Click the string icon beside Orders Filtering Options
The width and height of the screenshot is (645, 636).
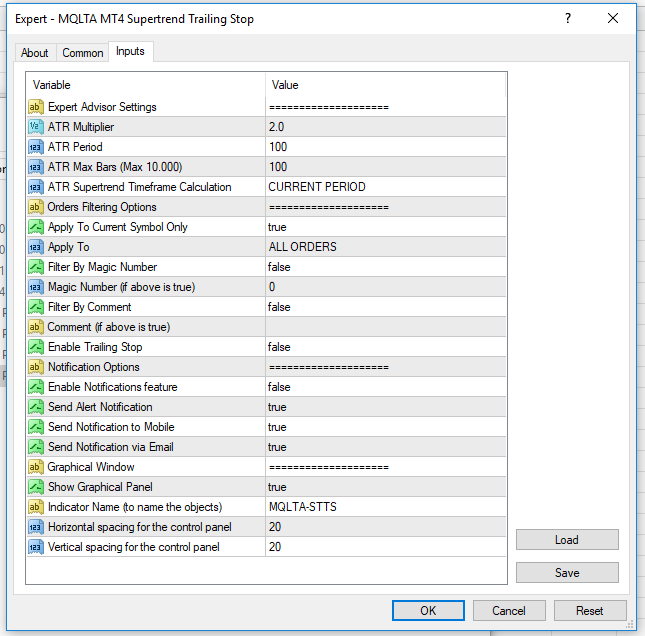click(x=36, y=207)
